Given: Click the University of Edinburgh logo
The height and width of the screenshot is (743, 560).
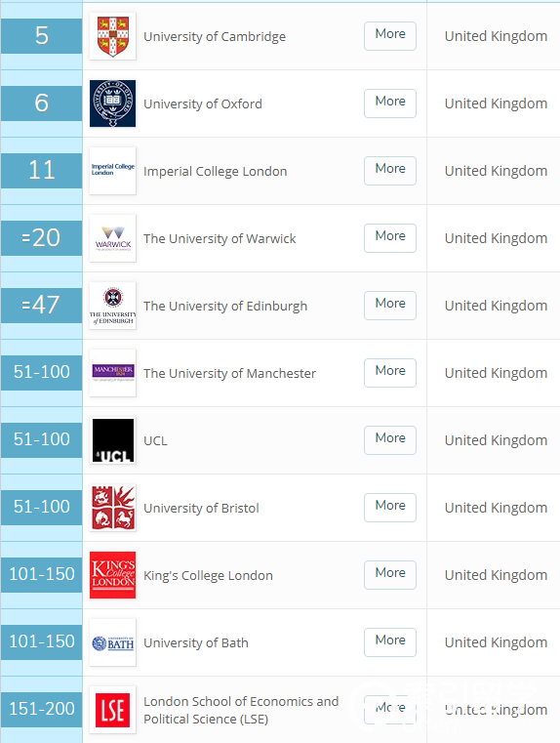Looking at the screenshot, I should (112, 306).
